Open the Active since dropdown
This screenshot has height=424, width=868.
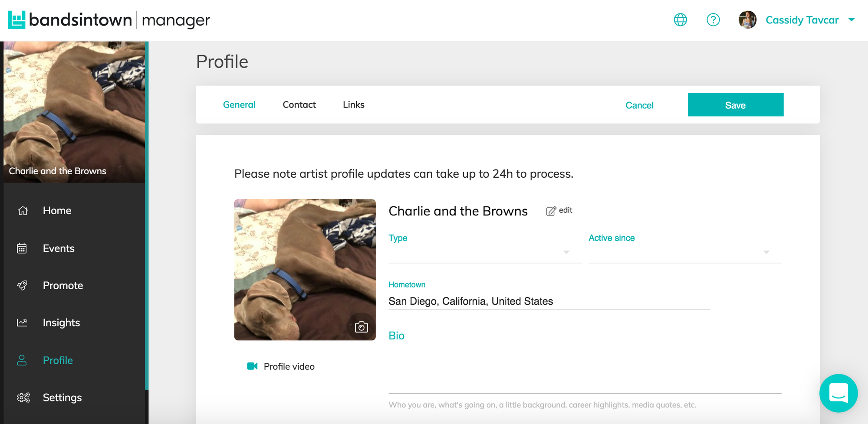pyautogui.click(x=766, y=252)
